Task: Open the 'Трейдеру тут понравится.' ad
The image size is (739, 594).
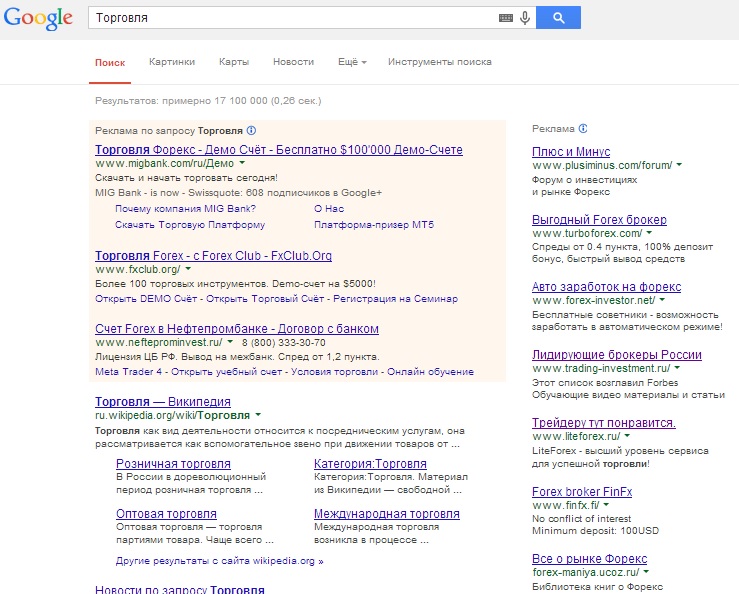Action: tap(603, 423)
